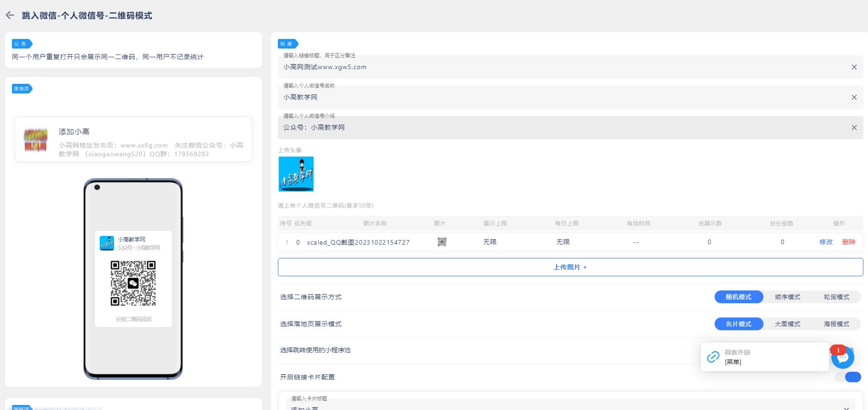Screen dimensions: 868x410
Task: Click the 总展示数 column header
Action: click(710, 224)
